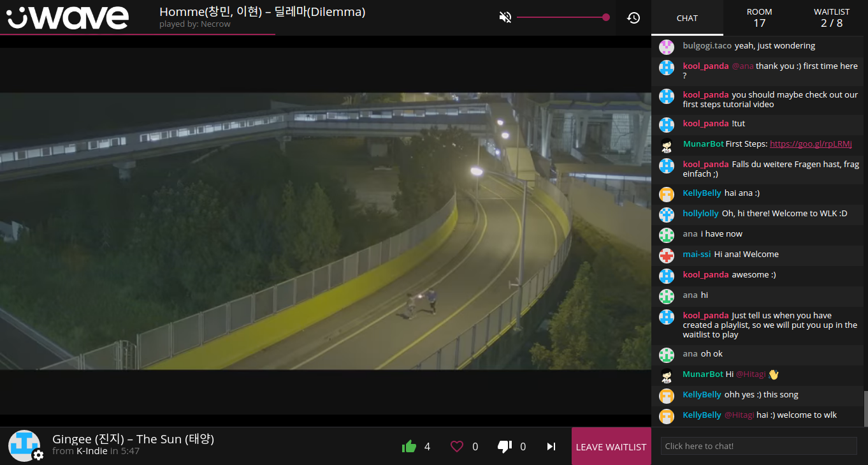Viewport: 868px width, 465px height.
Task: Open the goo.gl/rpLRMj First Steps link
Action: point(811,144)
